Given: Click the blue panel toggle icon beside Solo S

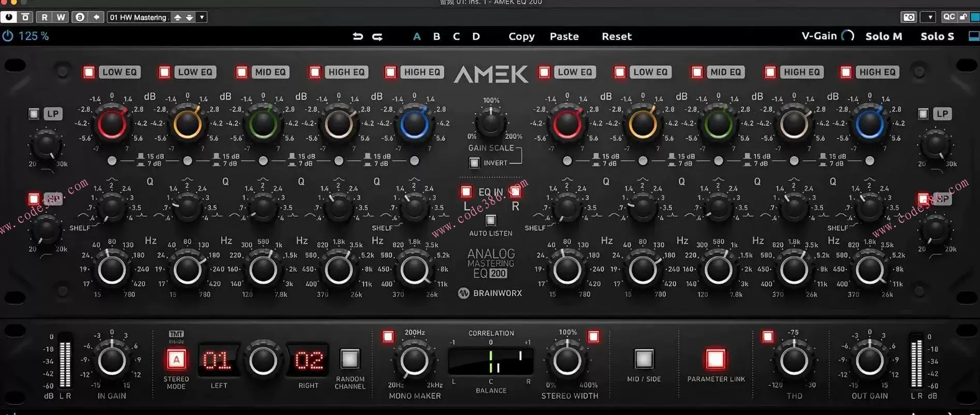Looking at the screenshot, I should 973,36.
